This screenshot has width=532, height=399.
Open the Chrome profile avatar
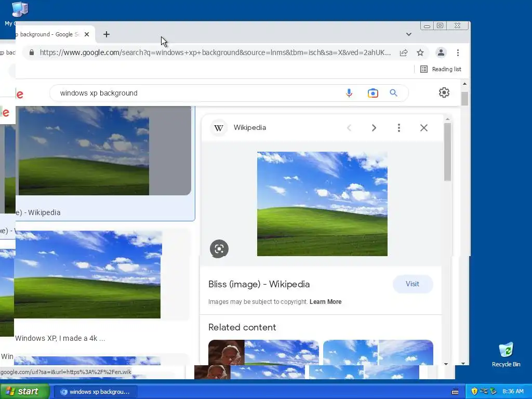(441, 52)
